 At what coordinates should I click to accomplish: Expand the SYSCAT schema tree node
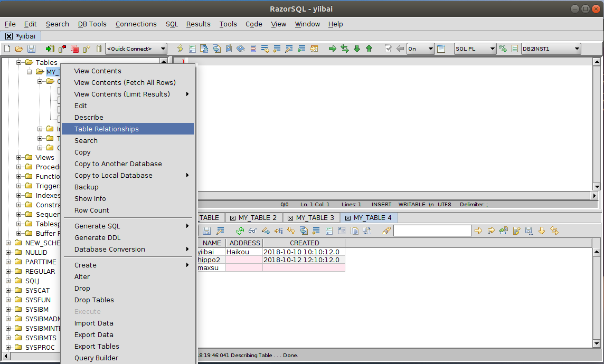(9, 291)
